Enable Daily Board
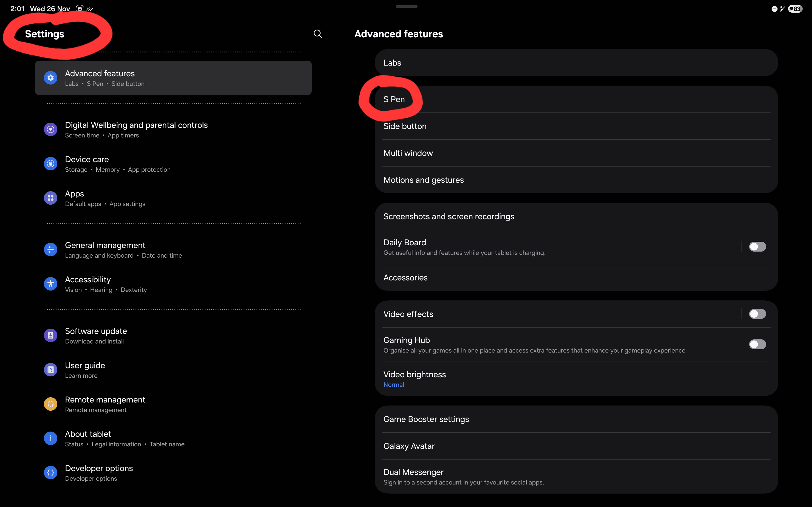812x507 pixels. pos(757,246)
